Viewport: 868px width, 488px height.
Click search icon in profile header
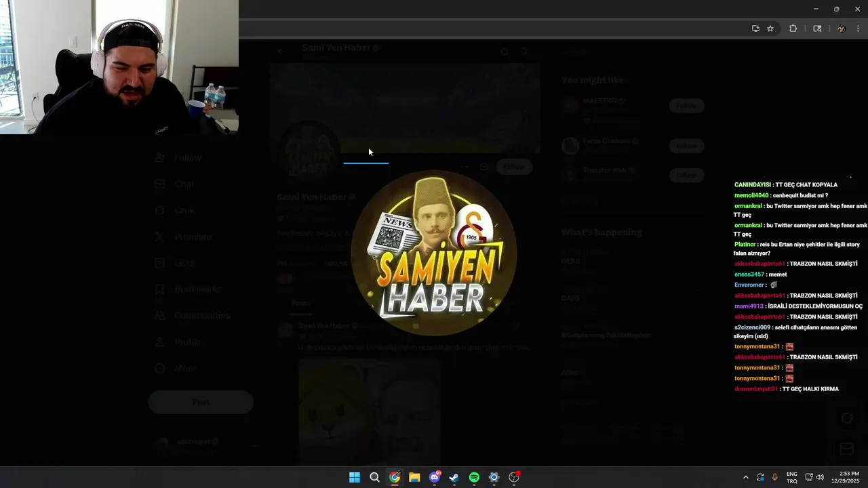[524, 51]
